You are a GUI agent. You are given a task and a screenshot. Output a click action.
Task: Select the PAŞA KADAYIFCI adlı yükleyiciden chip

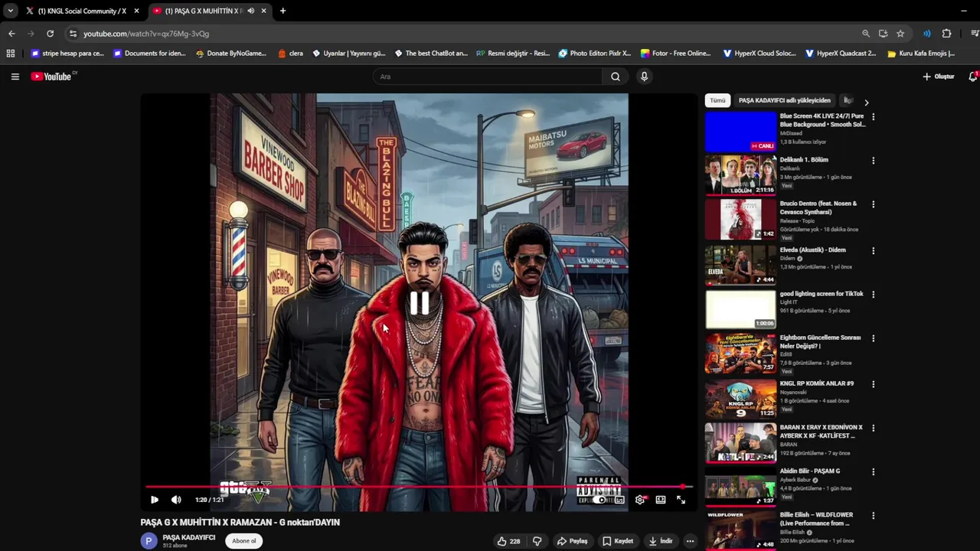tap(784, 100)
